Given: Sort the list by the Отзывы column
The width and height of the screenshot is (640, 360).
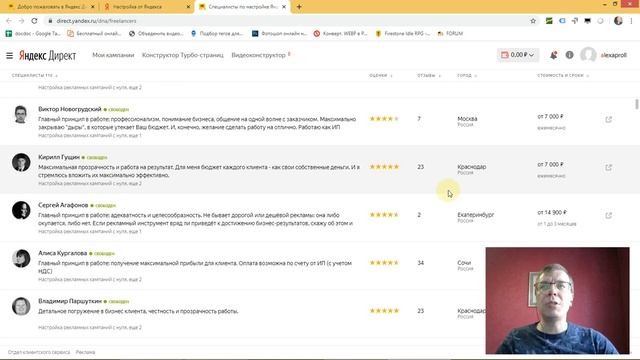Looking at the screenshot, I should click(x=429, y=76).
